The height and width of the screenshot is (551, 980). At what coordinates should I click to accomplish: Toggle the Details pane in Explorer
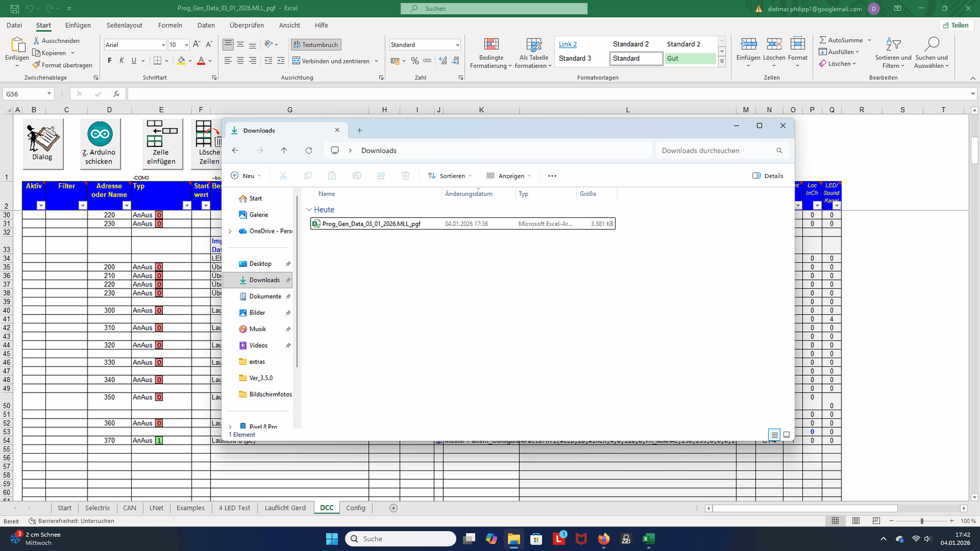tap(767, 176)
